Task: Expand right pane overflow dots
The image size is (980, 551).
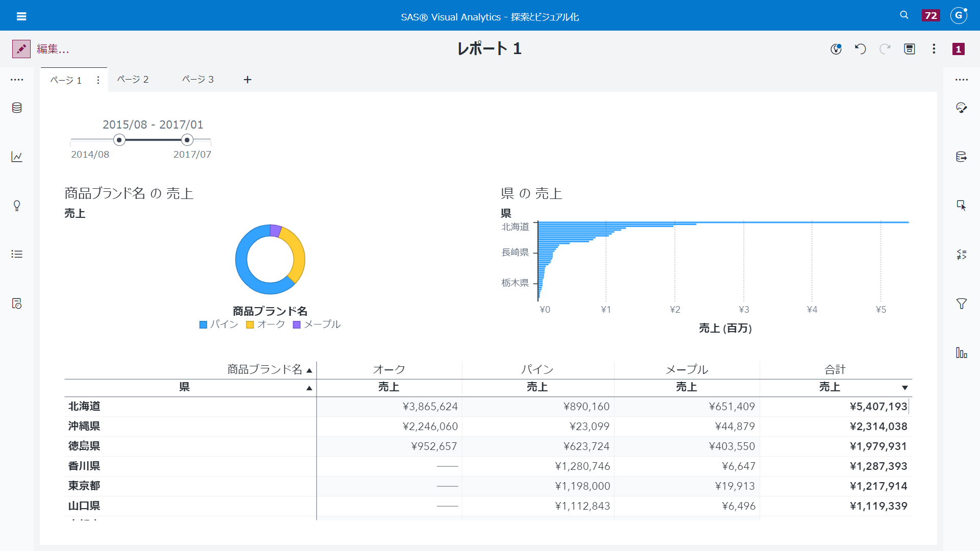Action: pos(962,80)
